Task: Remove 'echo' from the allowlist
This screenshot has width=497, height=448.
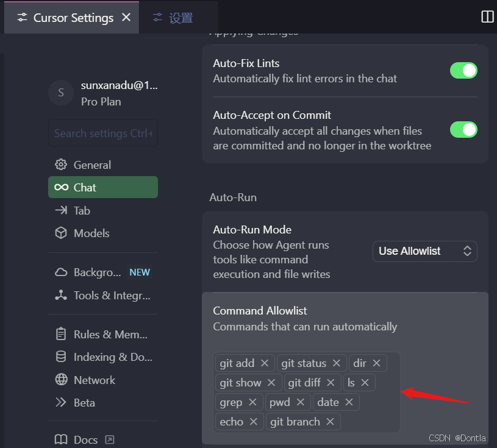Action: click(x=253, y=422)
